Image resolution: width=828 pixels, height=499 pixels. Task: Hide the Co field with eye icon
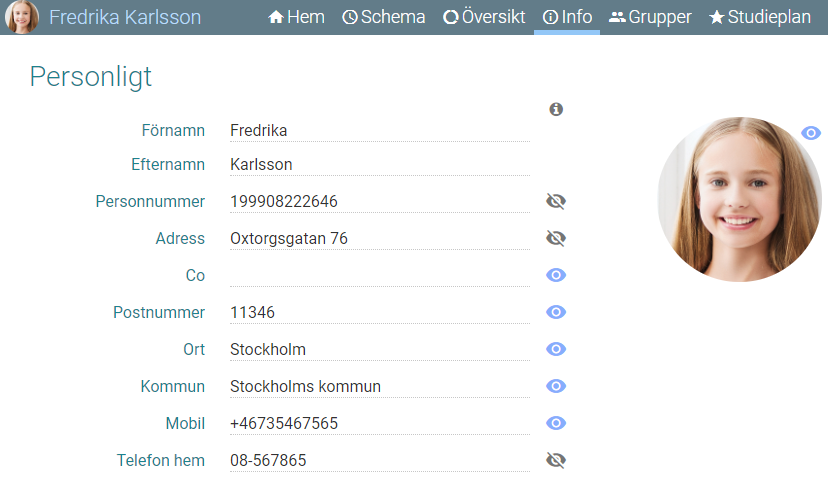556,275
